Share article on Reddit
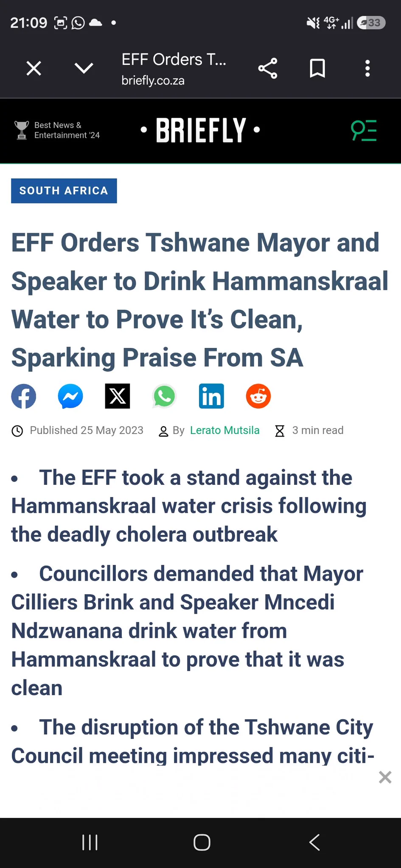The height and width of the screenshot is (868, 401). tap(258, 396)
